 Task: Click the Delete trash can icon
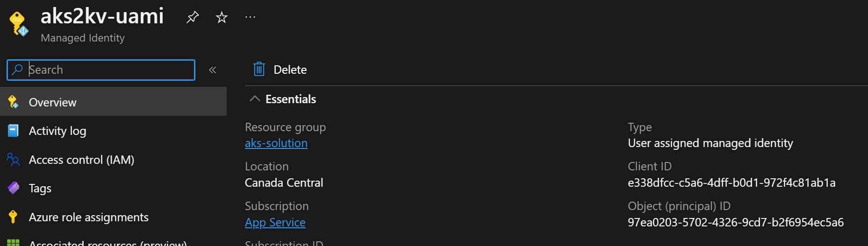coord(259,70)
